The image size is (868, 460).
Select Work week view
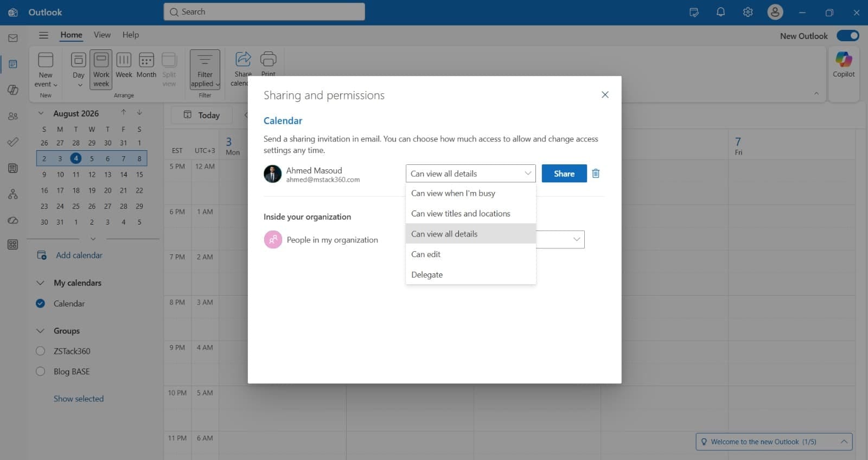click(x=101, y=69)
